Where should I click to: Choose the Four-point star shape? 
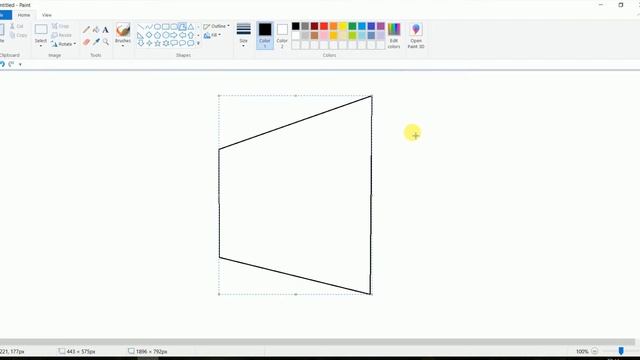click(149, 43)
